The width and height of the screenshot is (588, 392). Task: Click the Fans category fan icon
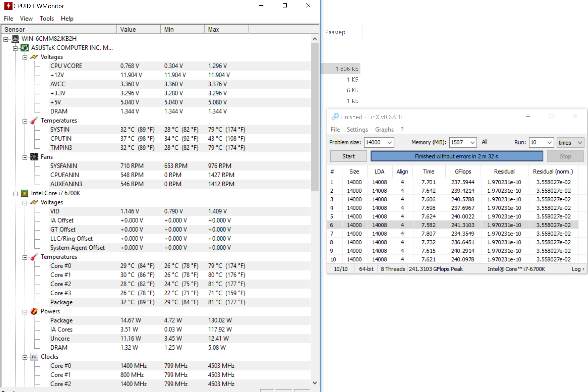click(34, 157)
